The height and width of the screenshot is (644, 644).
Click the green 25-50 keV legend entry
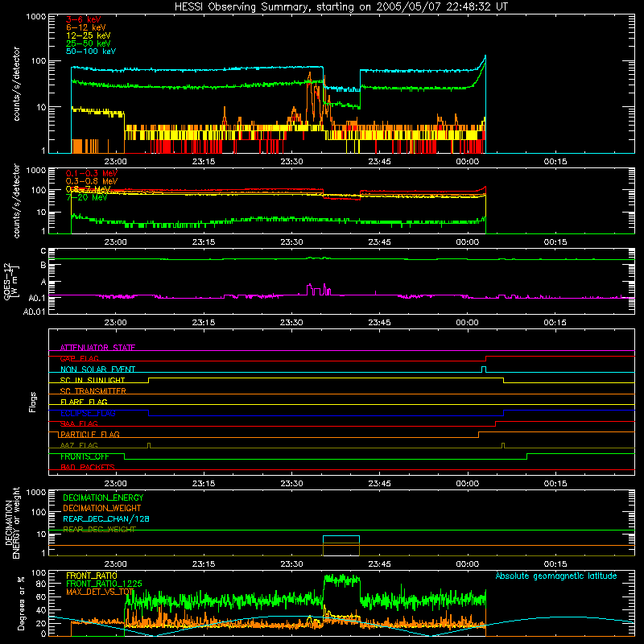coord(88,43)
